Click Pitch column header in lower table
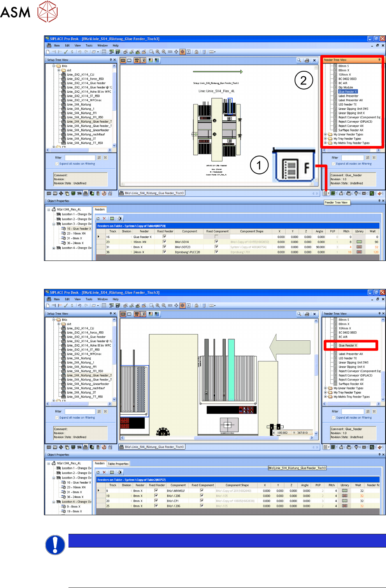The height and width of the screenshot is (588, 386). coord(332,485)
